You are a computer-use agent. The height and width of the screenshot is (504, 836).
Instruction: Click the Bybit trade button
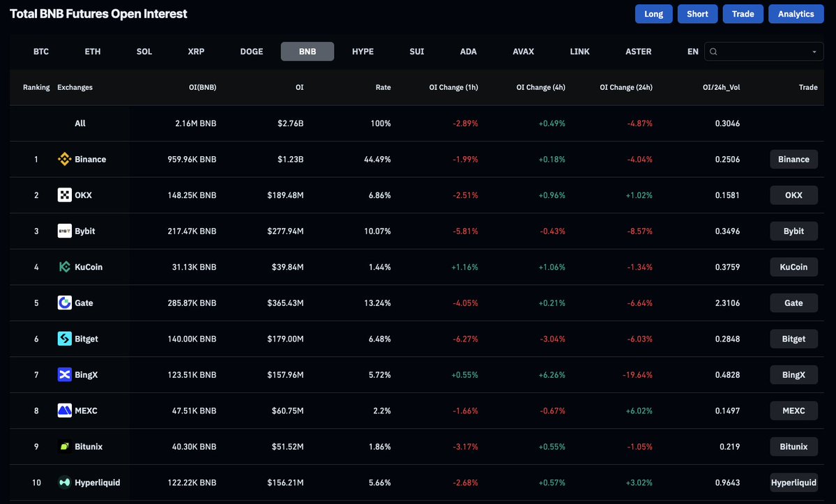(794, 231)
